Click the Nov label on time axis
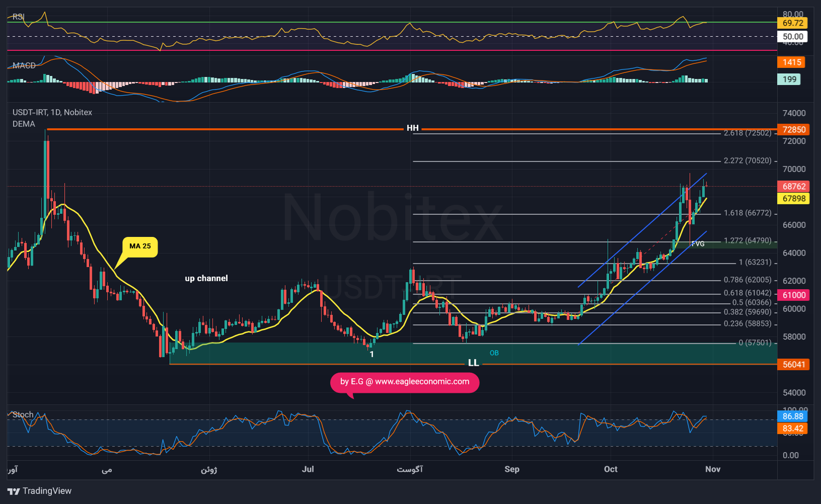The image size is (821, 504). (x=713, y=470)
